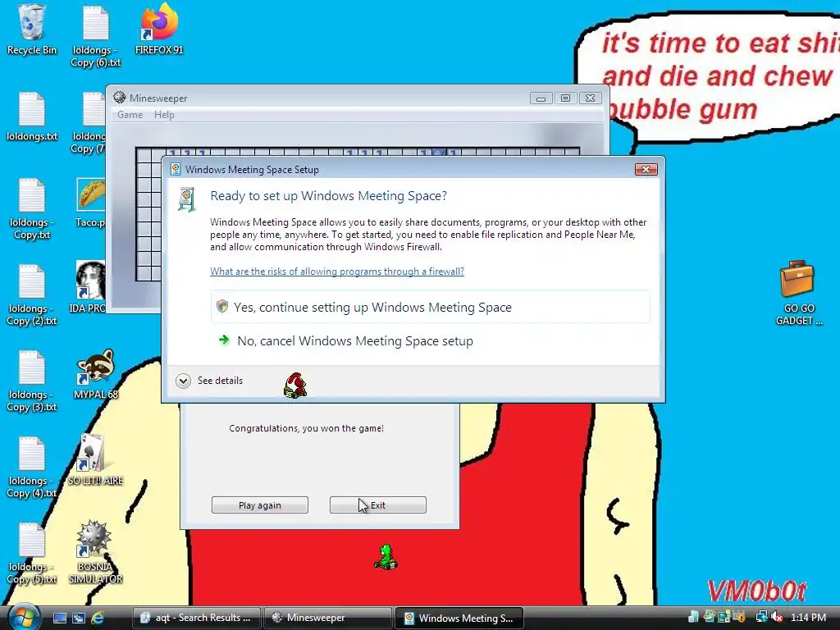Maximize the Minesweeper window

tap(565, 98)
